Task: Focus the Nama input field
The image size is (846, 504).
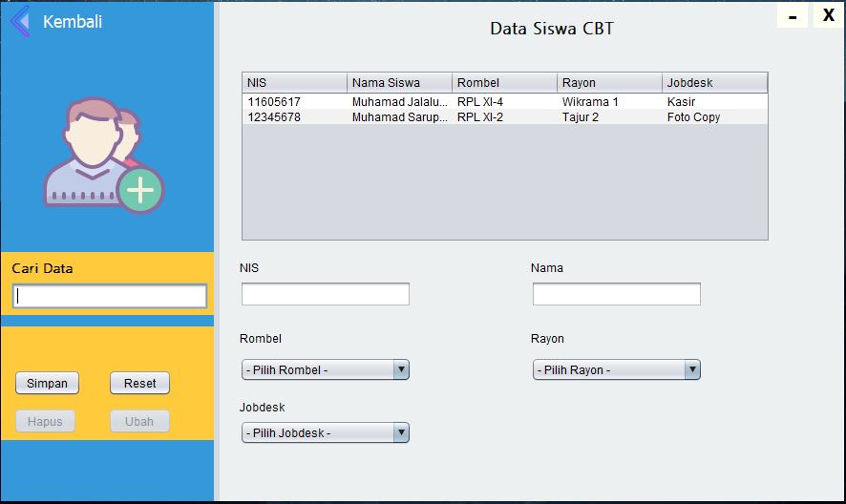Action: click(617, 294)
